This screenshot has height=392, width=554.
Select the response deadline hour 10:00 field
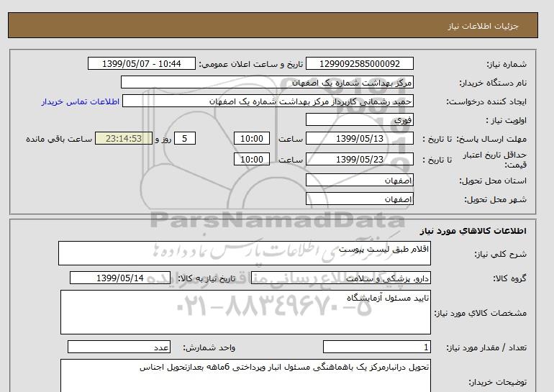pyautogui.click(x=252, y=138)
